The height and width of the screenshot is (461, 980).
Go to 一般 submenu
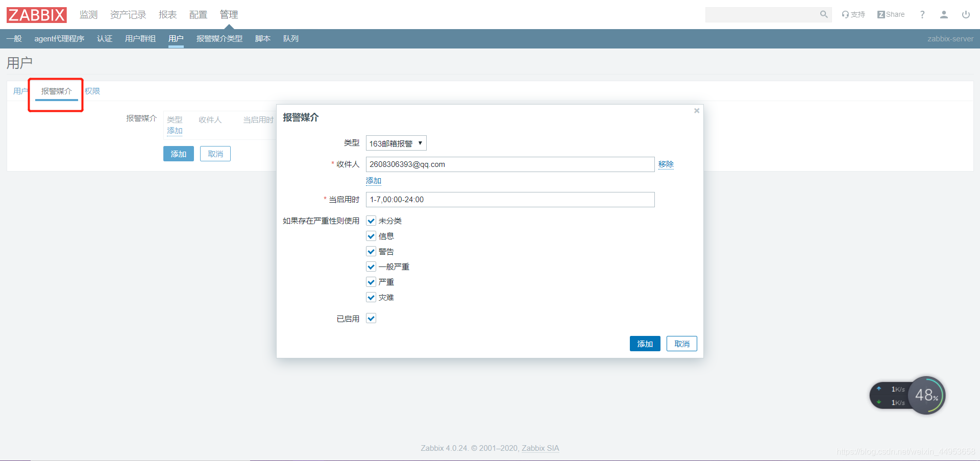(14, 39)
